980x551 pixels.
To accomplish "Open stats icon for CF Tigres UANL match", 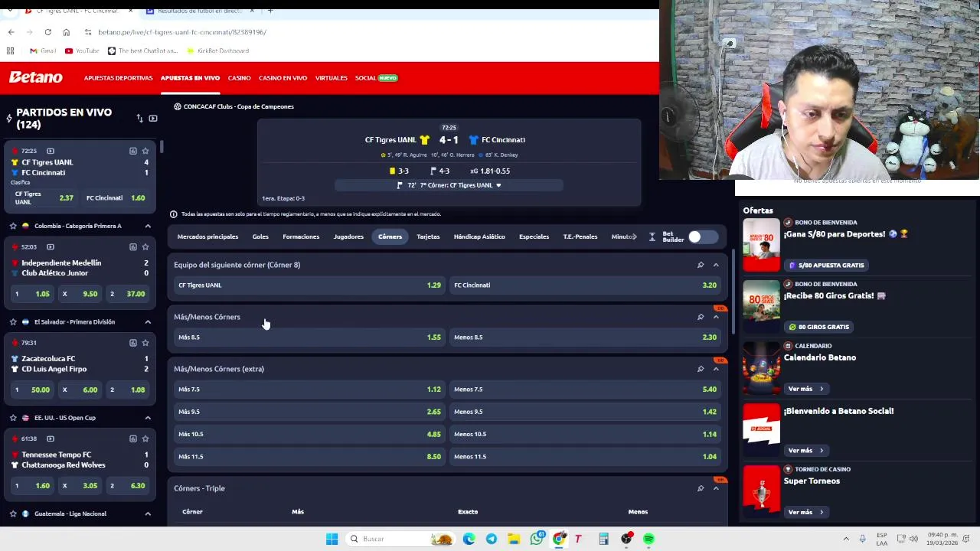I will (133, 151).
